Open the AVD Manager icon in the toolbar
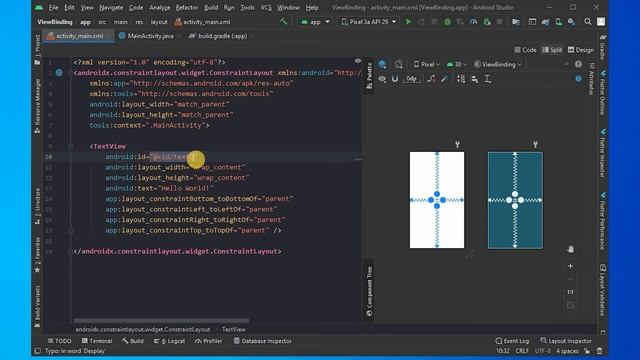This screenshot has width=640, height=360. coord(558,22)
